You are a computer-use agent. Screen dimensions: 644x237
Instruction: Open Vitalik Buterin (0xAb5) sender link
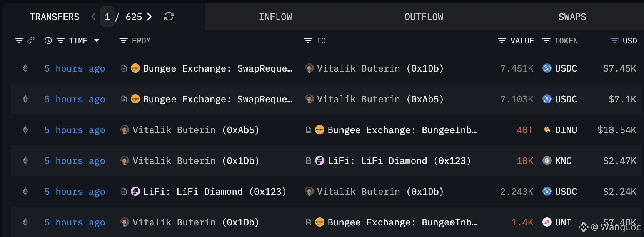(x=195, y=130)
